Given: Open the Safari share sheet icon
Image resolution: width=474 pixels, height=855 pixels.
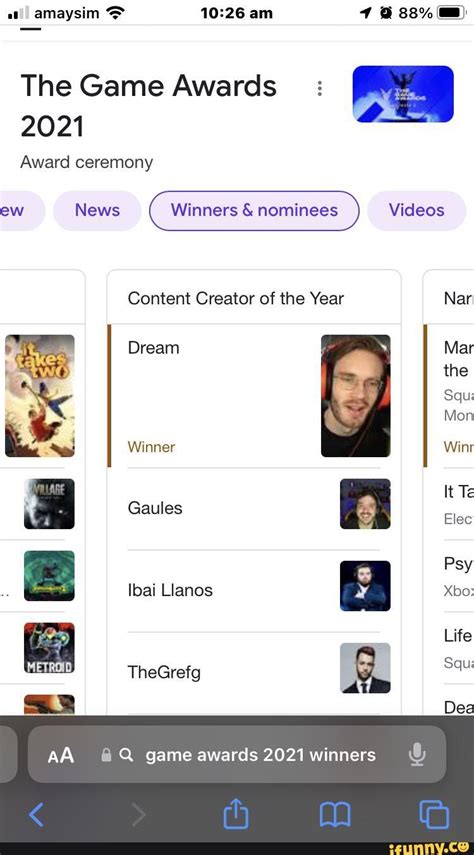Looking at the screenshot, I should click(x=236, y=814).
